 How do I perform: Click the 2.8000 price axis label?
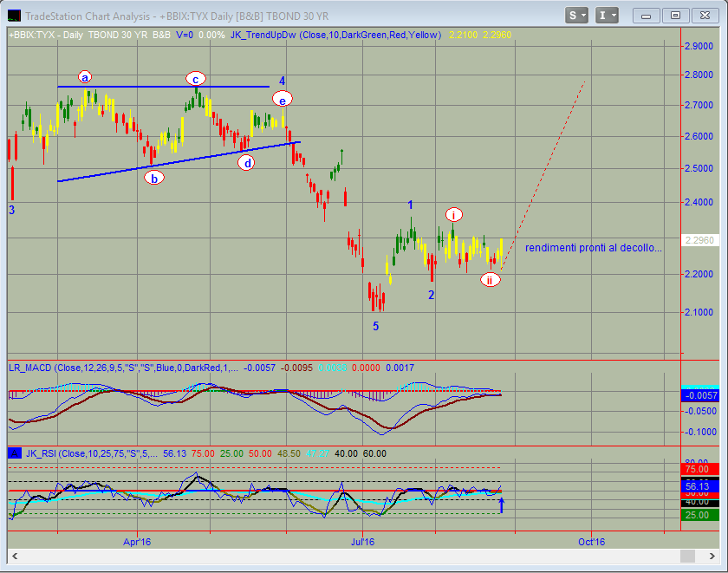click(699, 75)
